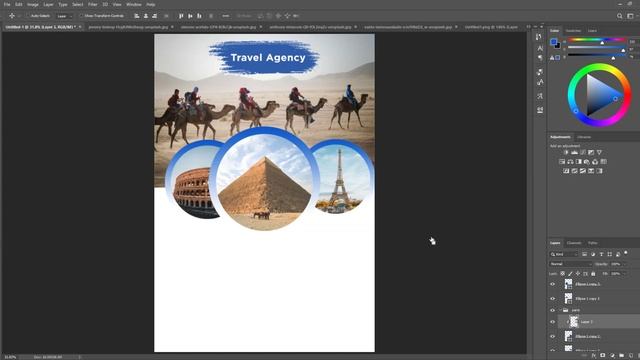Open the status bar info arrow

tap(80, 357)
